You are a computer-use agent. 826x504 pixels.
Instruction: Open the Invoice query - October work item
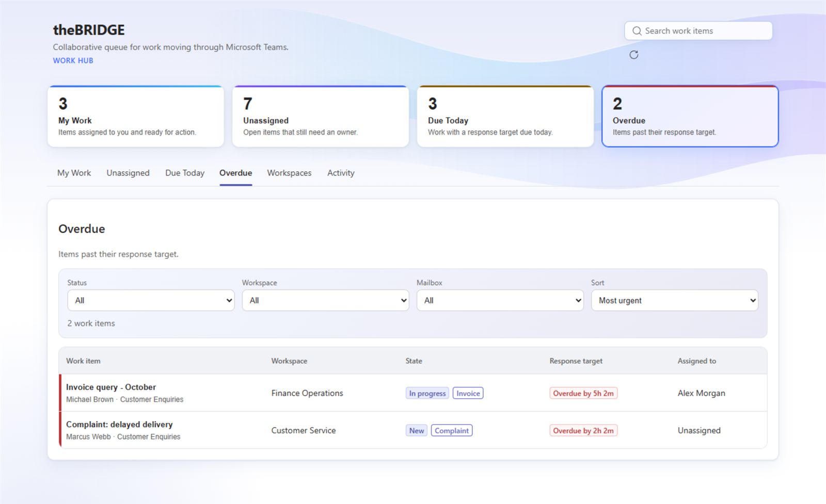pyautogui.click(x=111, y=387)
